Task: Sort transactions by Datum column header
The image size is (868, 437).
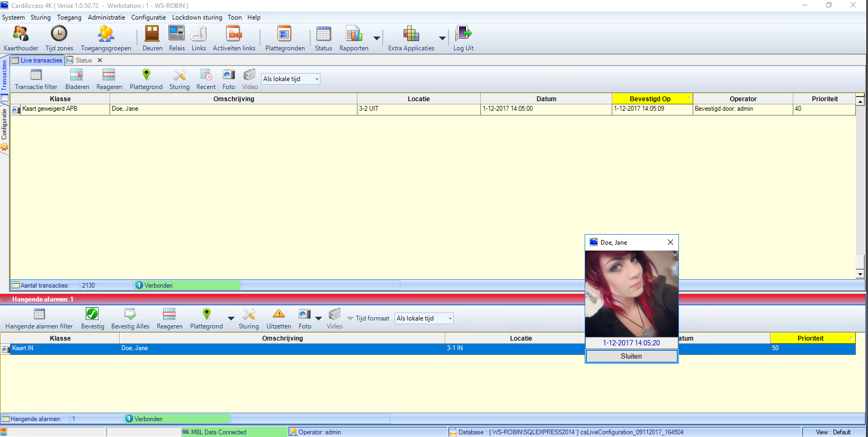Action: [546, 99]
